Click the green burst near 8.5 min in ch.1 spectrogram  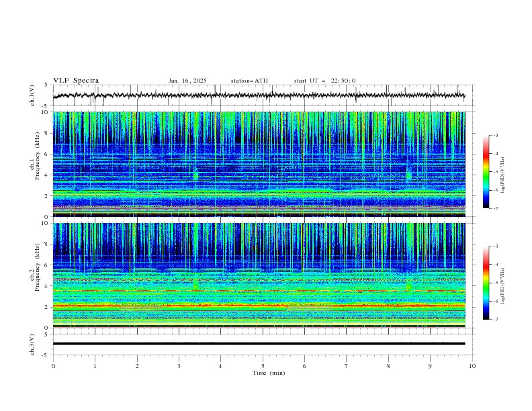coord(409,175)
